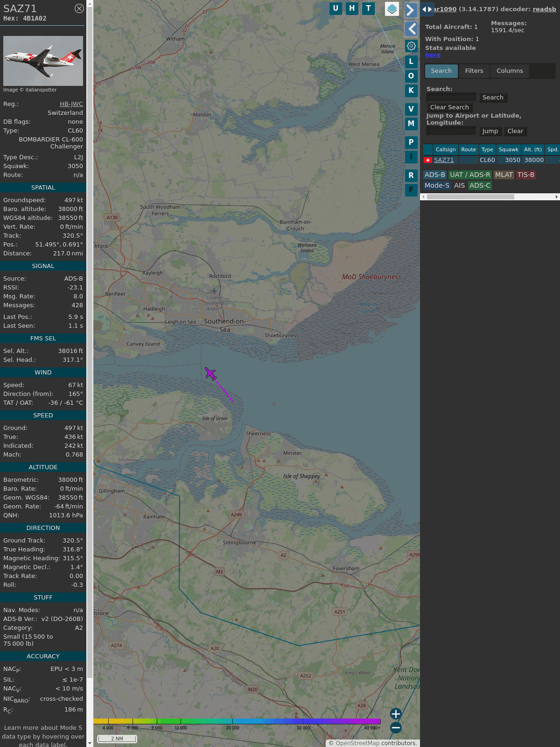560x747 pixels.
Task: Open the Columns tab
Action: pyautogui.click(x=510, y=71)
